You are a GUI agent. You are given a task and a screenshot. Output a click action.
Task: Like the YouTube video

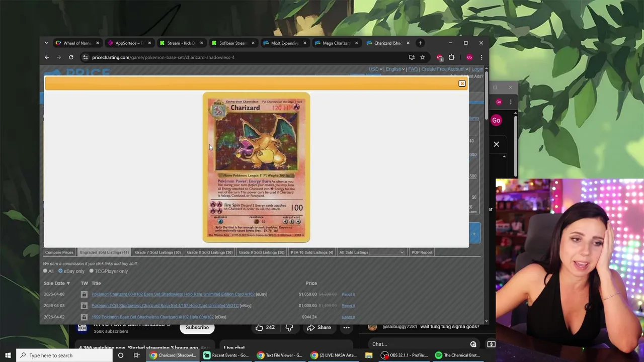(x=264, y=327)
